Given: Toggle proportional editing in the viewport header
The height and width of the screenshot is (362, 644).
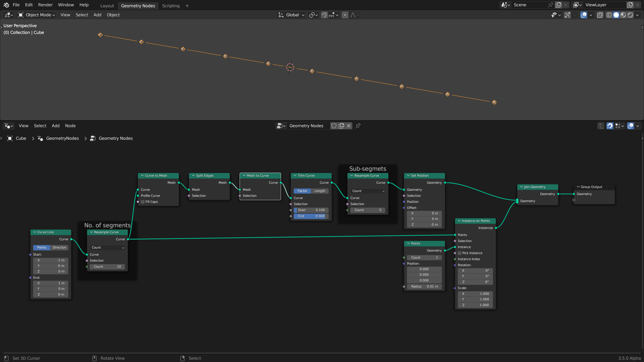Looking at the screenshot, I should [345, 15].
